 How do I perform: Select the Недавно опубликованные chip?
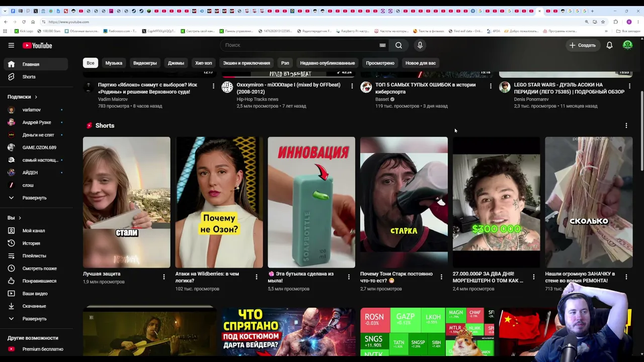coord(328,63)
